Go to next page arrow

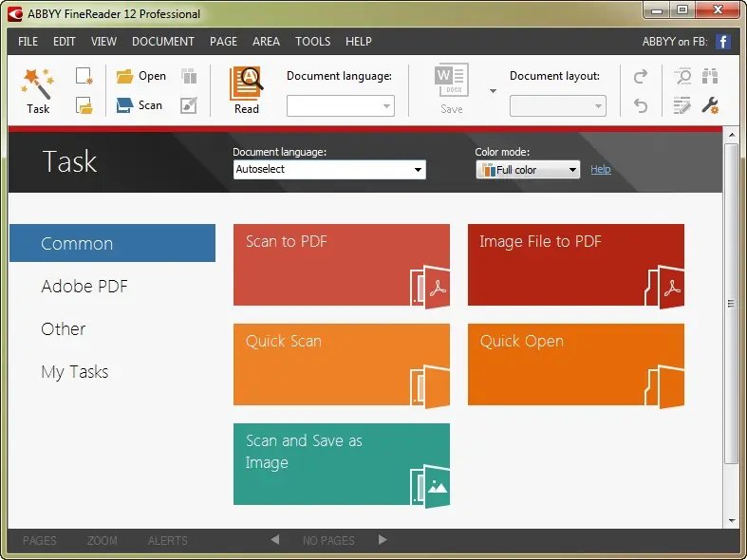(383, 540)
